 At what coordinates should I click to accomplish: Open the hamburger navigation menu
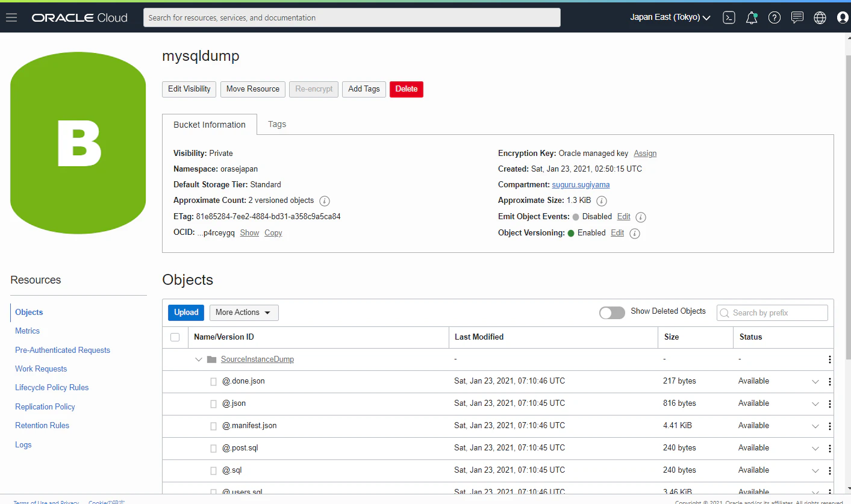(11, 17)
